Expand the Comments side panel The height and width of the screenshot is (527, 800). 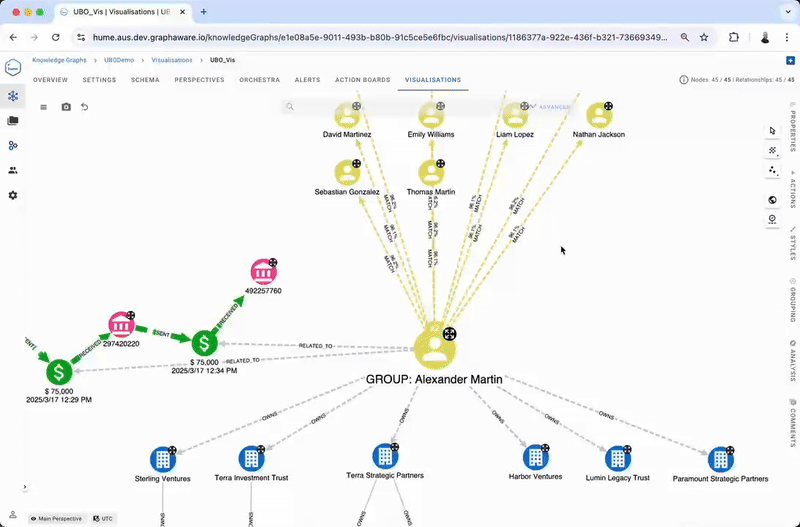click(x=793, y=423)
